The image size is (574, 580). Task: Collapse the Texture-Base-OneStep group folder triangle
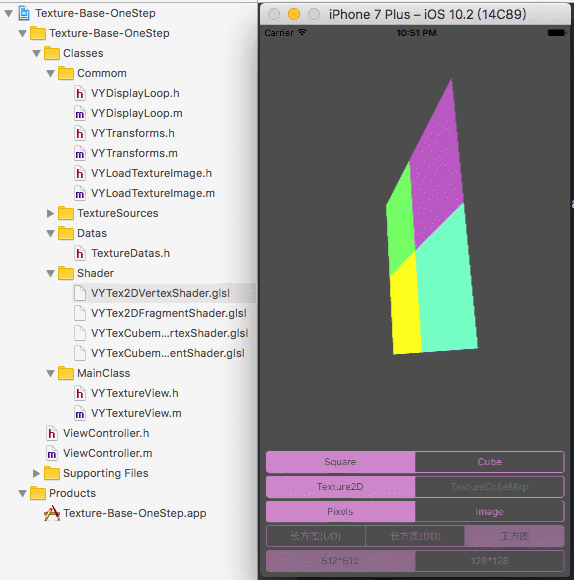tap(23, 34)
